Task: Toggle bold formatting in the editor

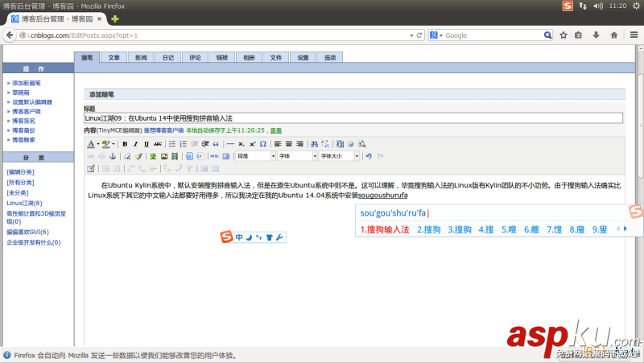Action: point(125,144)
